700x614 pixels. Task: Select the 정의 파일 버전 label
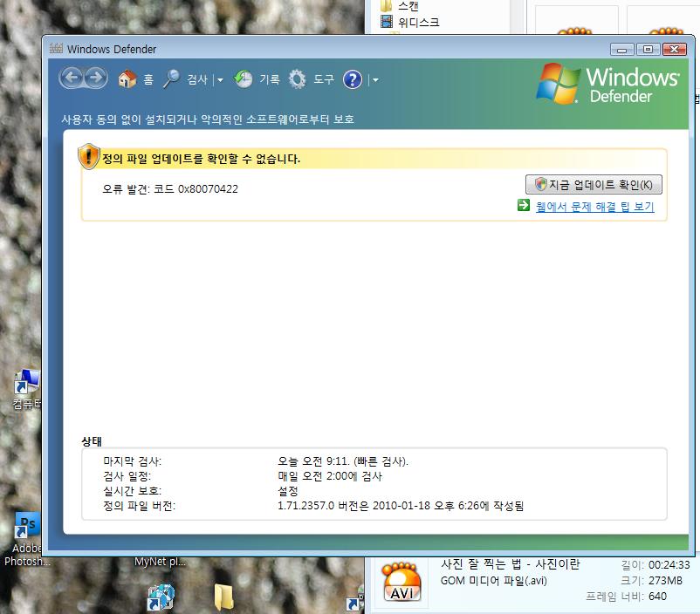click(139, 506)
